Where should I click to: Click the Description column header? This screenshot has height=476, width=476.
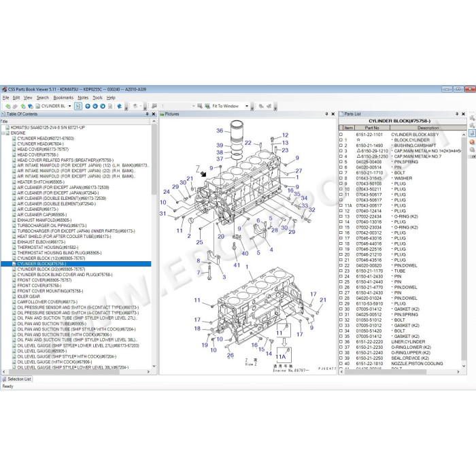(428, 128)
